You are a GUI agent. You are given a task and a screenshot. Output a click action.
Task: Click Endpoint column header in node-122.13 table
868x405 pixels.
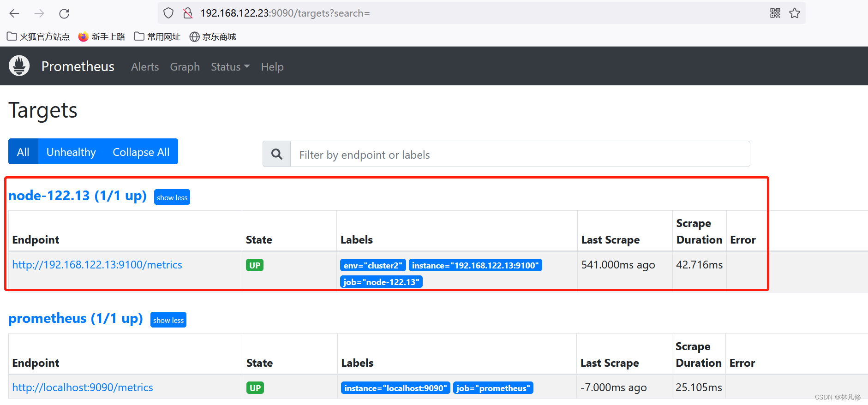36,240
